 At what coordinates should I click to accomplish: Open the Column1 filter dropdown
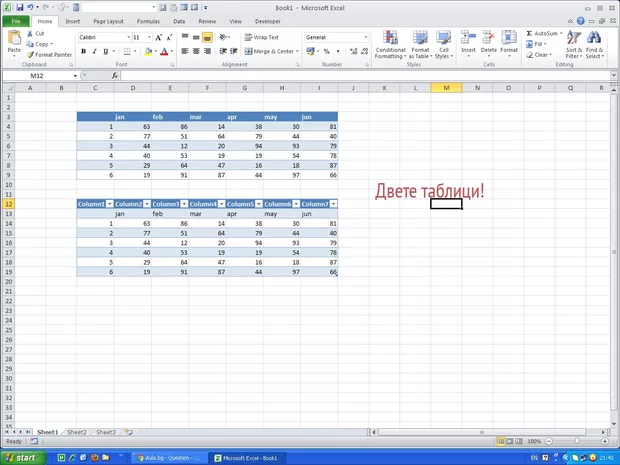(x=109, y=204)
